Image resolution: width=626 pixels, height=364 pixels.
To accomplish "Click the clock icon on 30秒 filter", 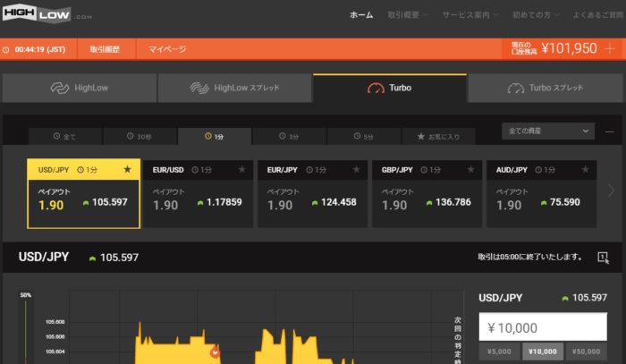I will (131, 136).
